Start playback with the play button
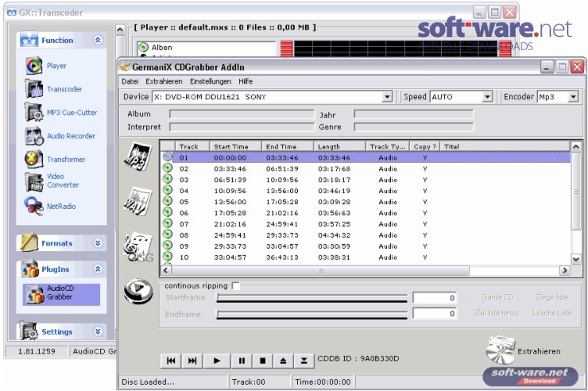This screenshot has width=588, height=391. tap(217, 361)
